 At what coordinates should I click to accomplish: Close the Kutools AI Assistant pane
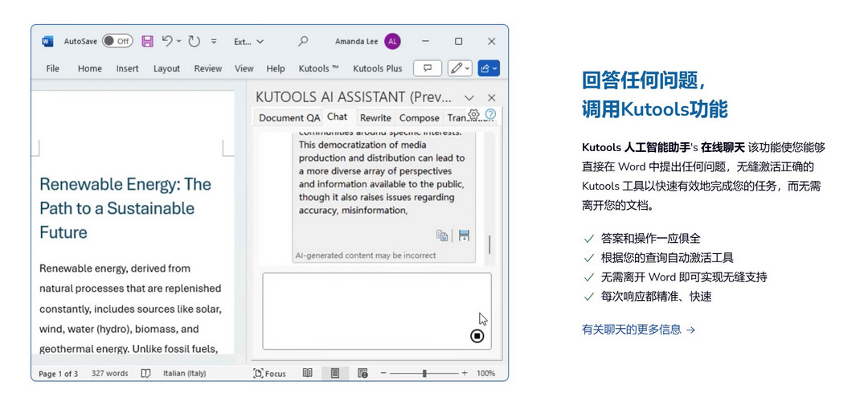492,97
